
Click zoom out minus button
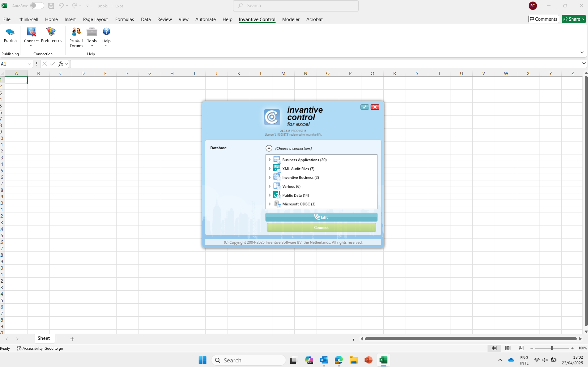click(532, 348)
